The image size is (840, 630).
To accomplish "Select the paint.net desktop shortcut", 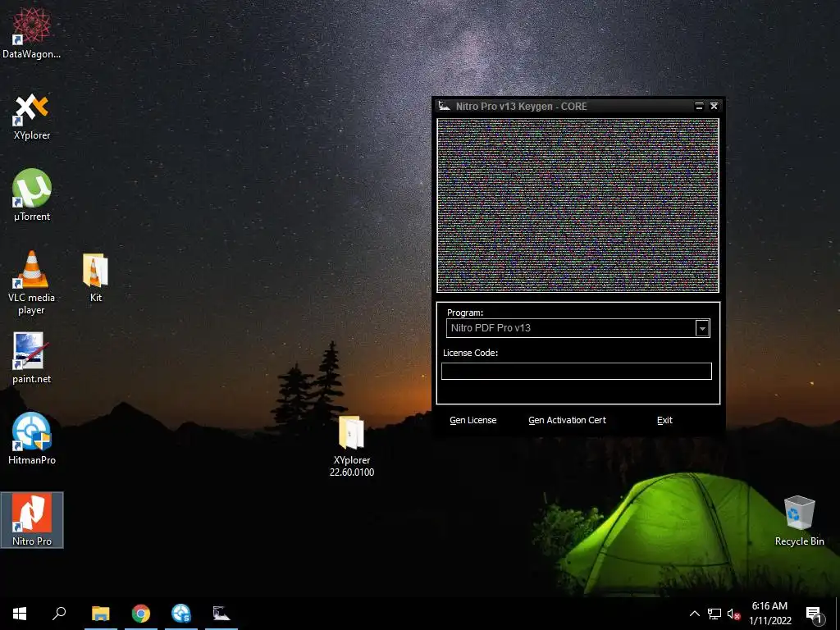I will (32, 358).
